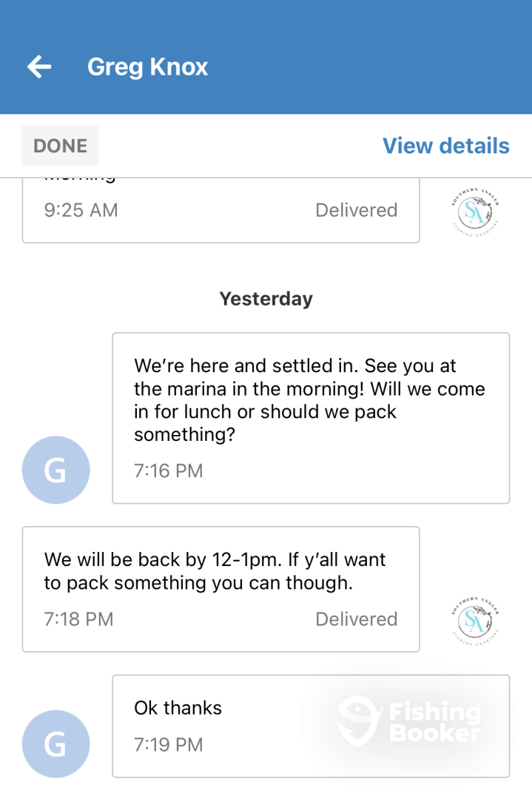The width and height of the screenshot is (532, 799).
Task: Tap the G avatar beside Ok thanks message
Action: pos(56,744)
